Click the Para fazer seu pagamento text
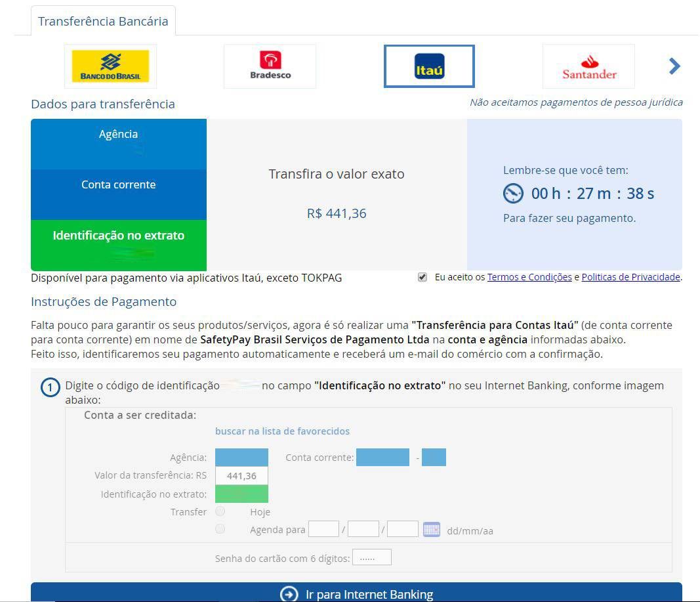This screenshot has width=700, height=602. 569,218
